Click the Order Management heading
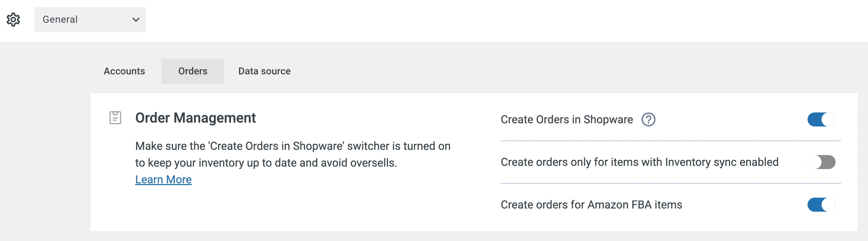Image resolution: width=868 pixels, height=241 pixels. click(x=196, y=118)
